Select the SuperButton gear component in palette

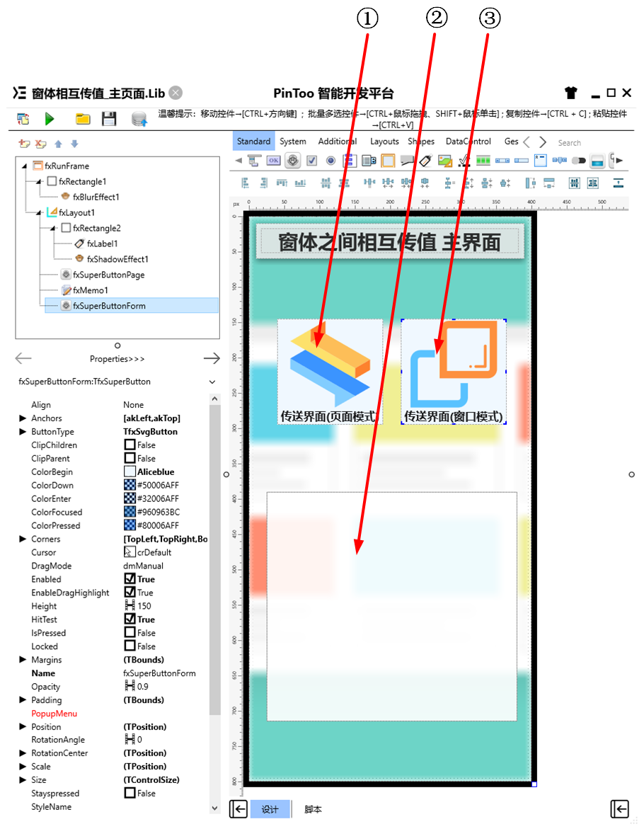click(293, 161)
